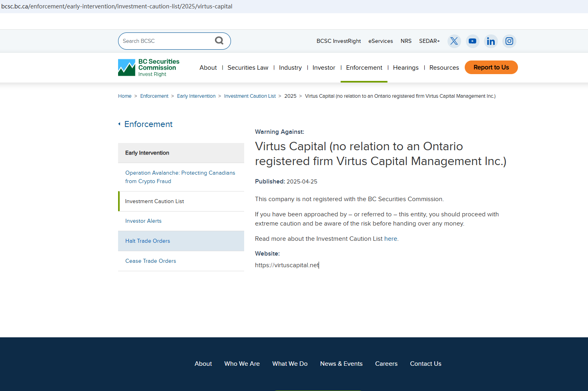Open the BCSC Instagram icon
The image size is (588, 391).
509,41
